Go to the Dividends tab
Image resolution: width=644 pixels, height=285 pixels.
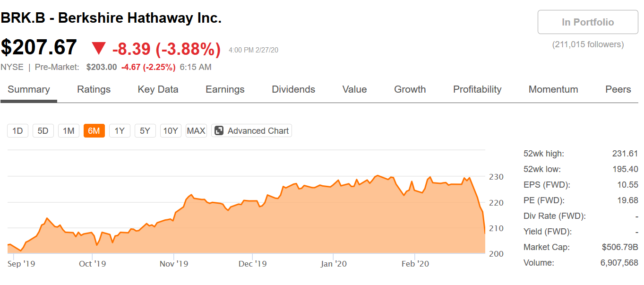pos(293,89)
